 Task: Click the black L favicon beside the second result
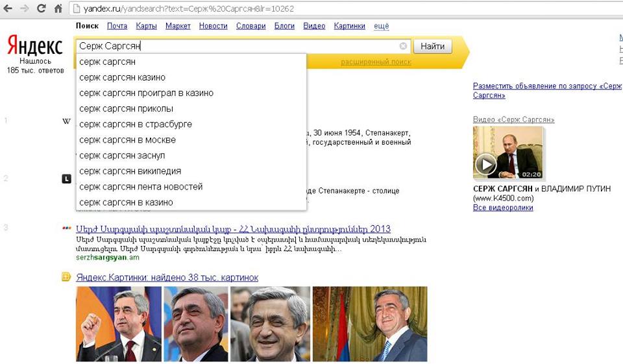pos(66,178)
